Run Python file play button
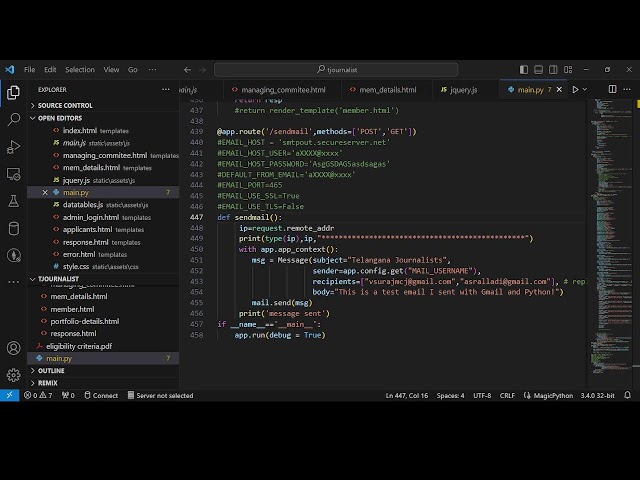Screen dimensions: 640x480 (575, 89)
